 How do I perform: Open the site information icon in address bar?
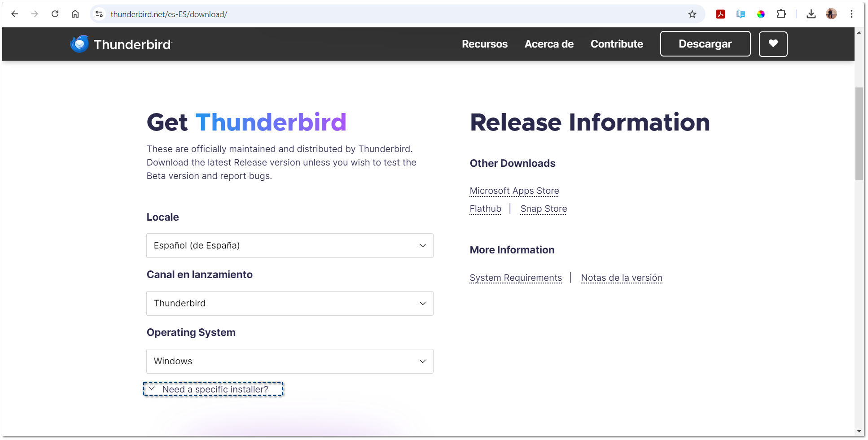[x=99, y=14]
